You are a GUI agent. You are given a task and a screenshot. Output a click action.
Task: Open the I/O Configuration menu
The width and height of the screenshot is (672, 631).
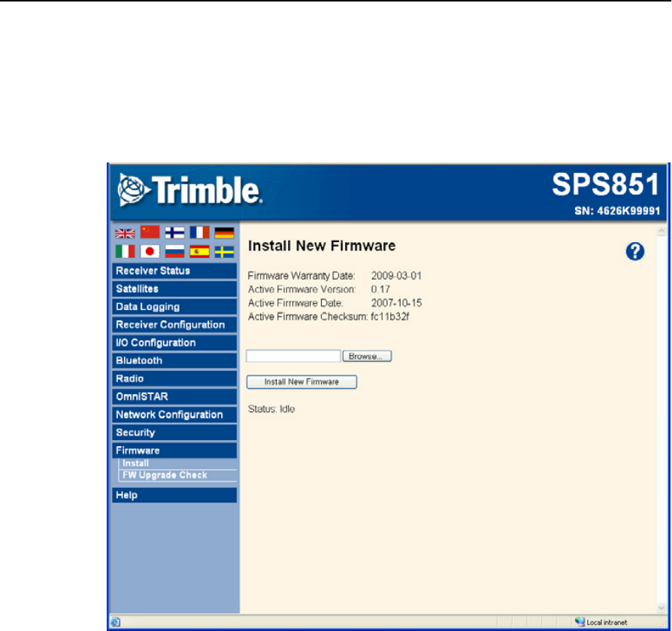(x=174, y=343)
